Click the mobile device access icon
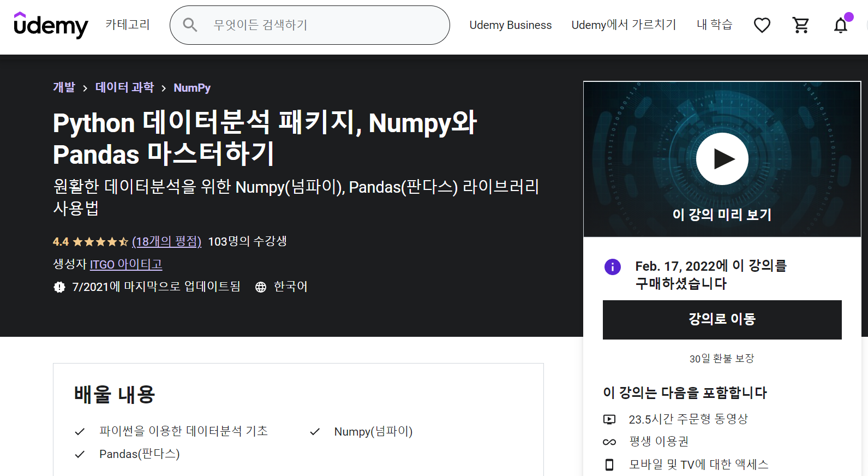Image resolution: width=868 pixels, height=476 pixels. point(609,465)
